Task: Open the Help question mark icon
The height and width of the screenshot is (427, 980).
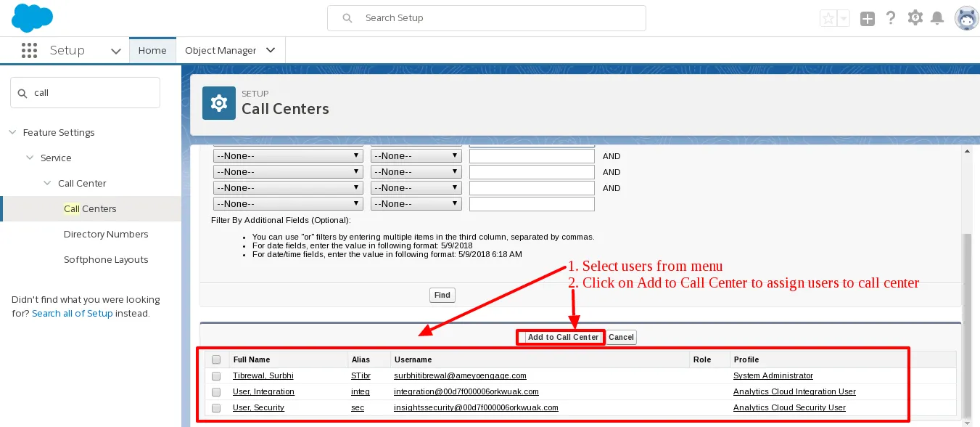Action: pos(892,18)
